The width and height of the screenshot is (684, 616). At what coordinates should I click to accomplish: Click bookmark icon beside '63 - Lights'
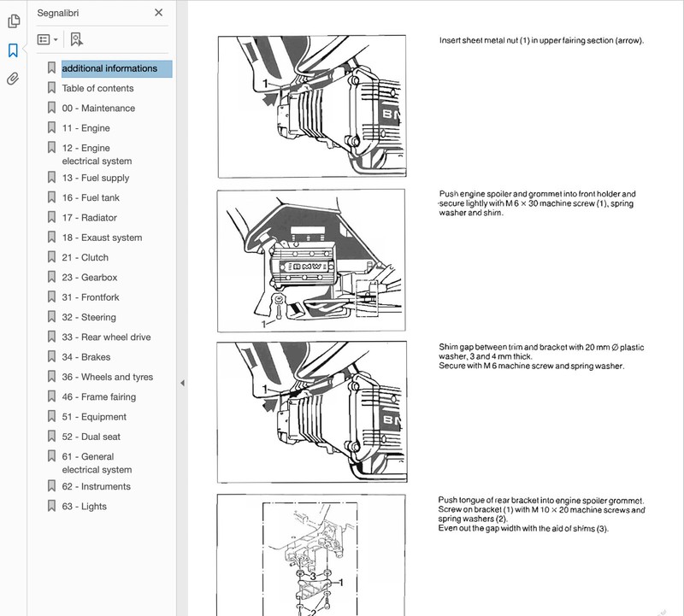click(51, 506)
